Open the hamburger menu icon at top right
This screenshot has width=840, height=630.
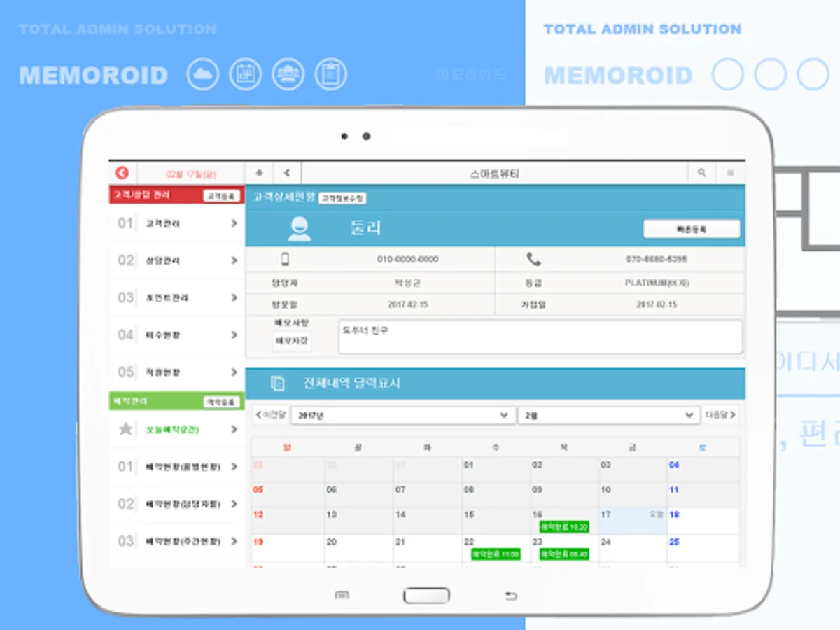point(730,173)
